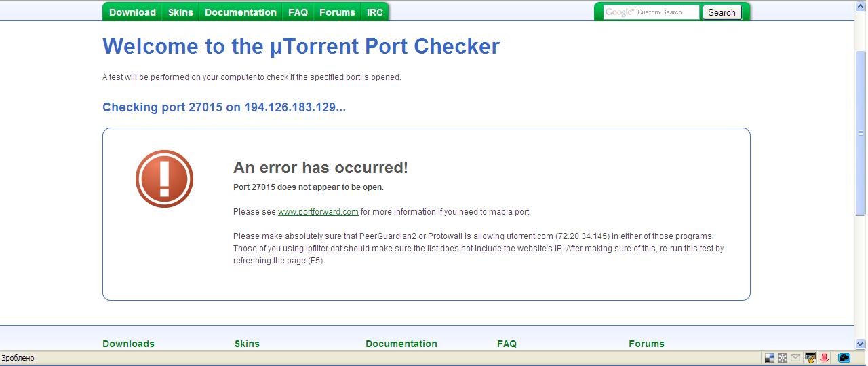The width and height of the screenshot is (868, 366).
Task: Click the snowflake icon in status bar
Action: click(x=783, y=358)
